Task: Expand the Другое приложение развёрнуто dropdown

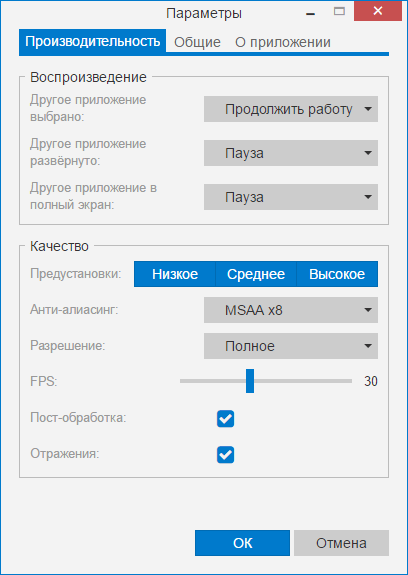Action: [x=291, y=153]
